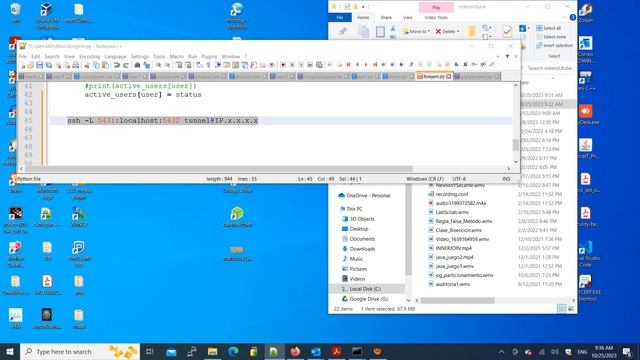
Task: Switch Explorer to details view toggle
Action: (x=562, y=309)
